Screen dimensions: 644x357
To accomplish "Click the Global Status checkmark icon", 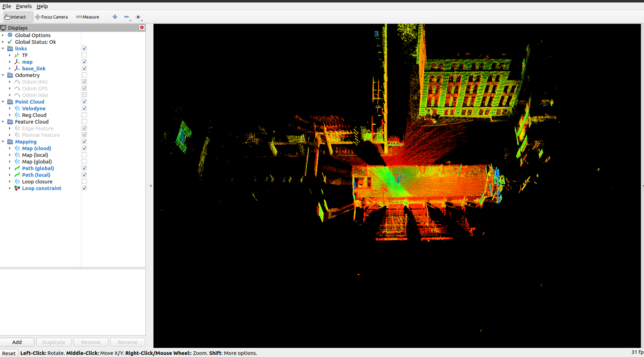I will click(x=10, y=42).
